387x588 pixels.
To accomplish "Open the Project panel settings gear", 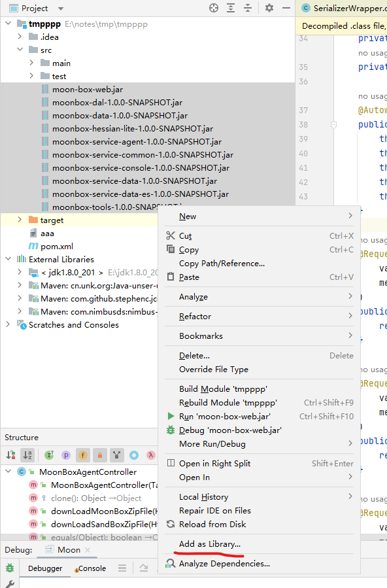I will point(269,8).
